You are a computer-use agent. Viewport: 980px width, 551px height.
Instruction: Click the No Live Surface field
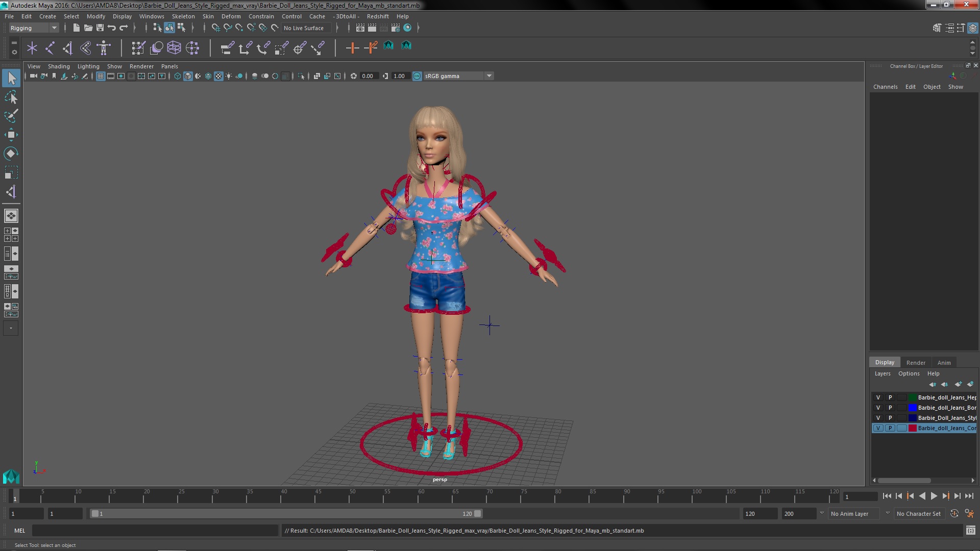pos(305,28)
